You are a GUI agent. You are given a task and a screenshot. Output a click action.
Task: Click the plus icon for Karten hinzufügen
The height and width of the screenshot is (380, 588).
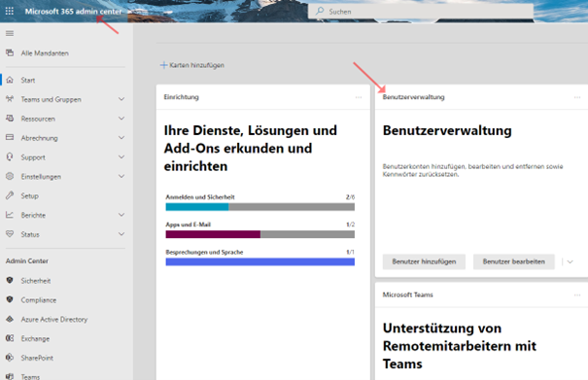[x=163, y=65]
